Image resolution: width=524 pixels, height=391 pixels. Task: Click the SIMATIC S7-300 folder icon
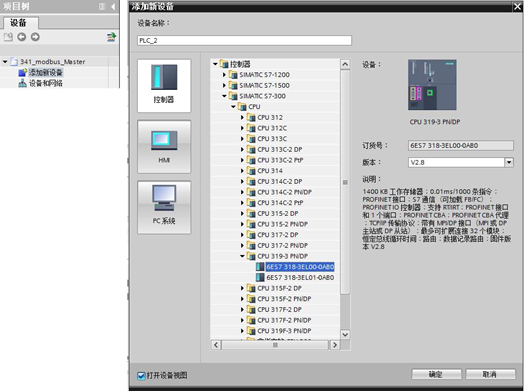click(233, 96)
